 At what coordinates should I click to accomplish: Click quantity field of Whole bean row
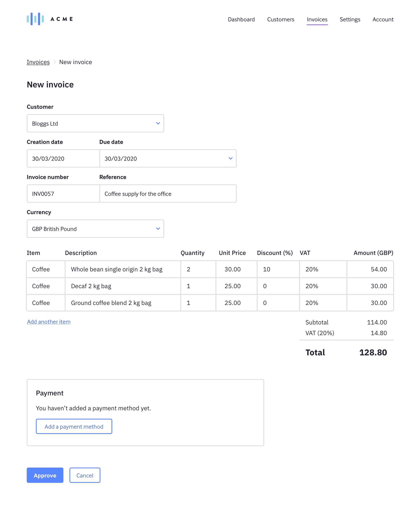(x=198, y=269)
